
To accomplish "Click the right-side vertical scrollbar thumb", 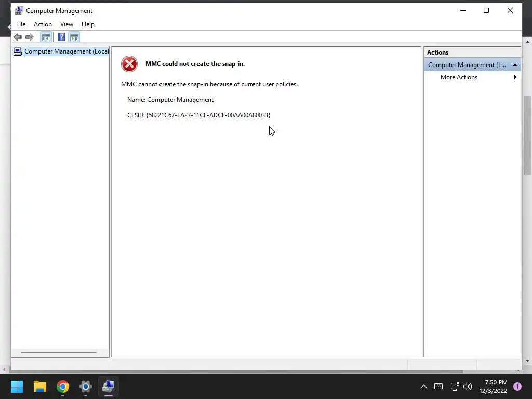I will click(528, 135).
